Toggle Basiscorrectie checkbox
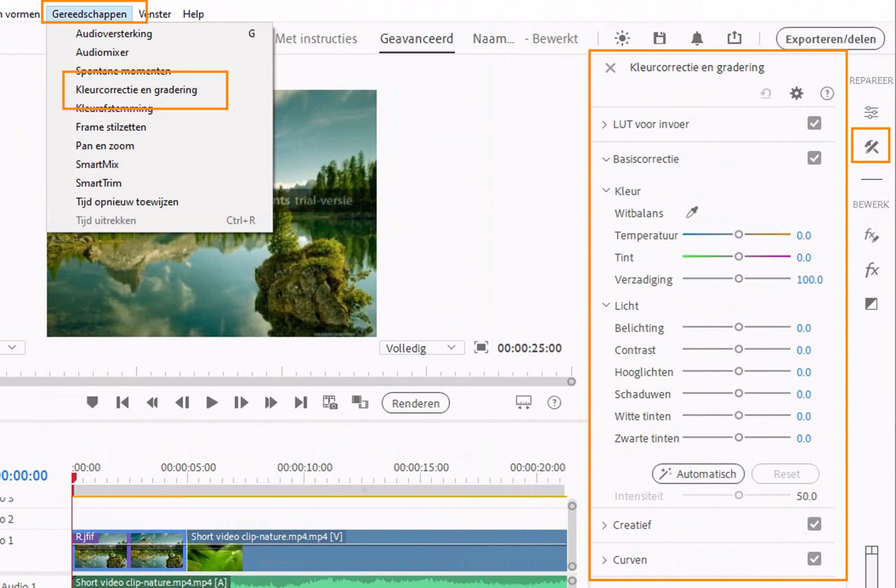Screen dimensions: 896x588 click(x=814, y=158)
